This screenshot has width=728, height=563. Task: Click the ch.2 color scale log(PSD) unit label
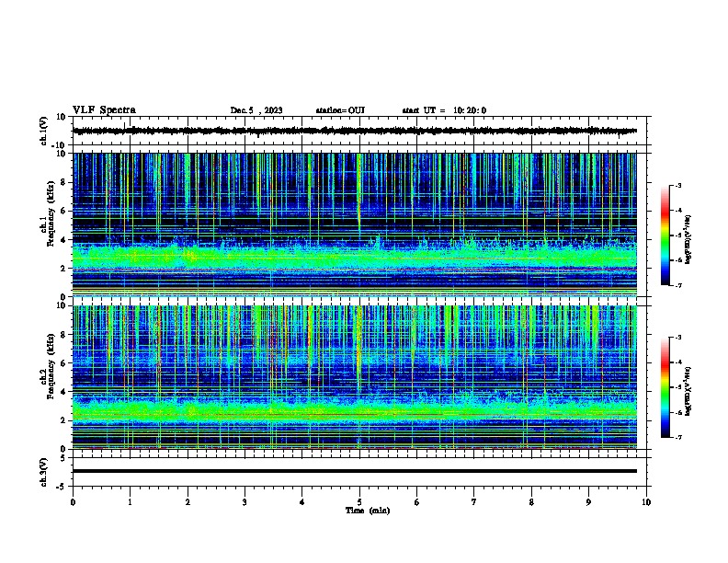coord(688,391)
